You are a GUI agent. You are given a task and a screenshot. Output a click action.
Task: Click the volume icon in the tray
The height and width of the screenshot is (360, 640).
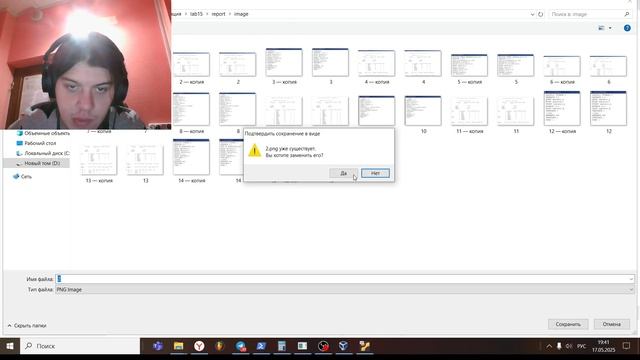pyautogui.click(x=569, y=346)
